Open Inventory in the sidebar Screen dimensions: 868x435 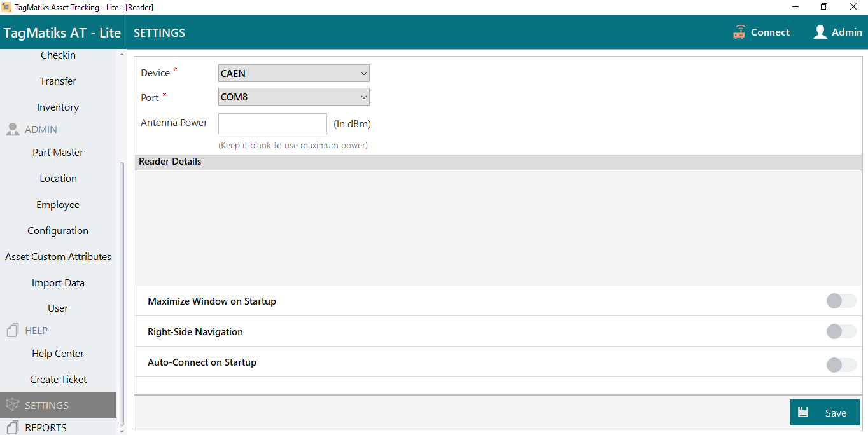[x=58, y=107]
